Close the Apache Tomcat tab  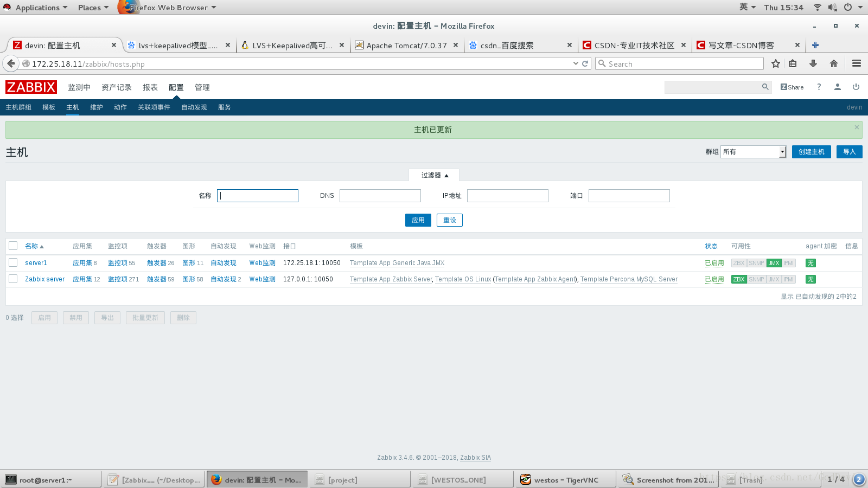(x=456, y=45)
